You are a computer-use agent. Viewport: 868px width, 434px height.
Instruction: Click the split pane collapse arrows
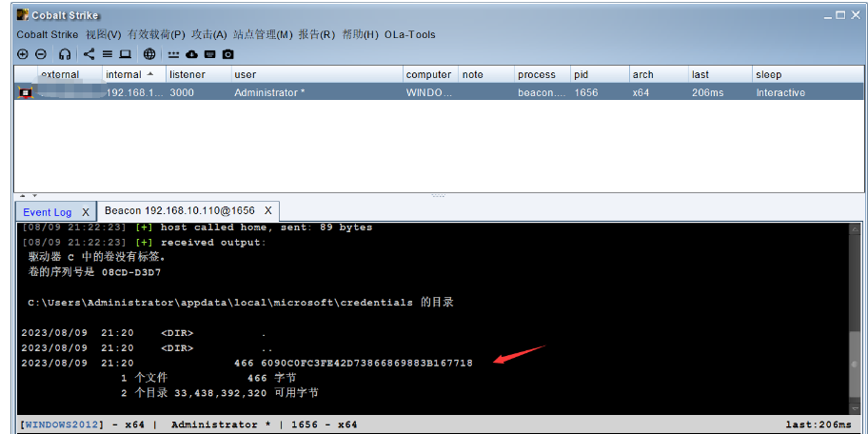[x=29, y=195]
